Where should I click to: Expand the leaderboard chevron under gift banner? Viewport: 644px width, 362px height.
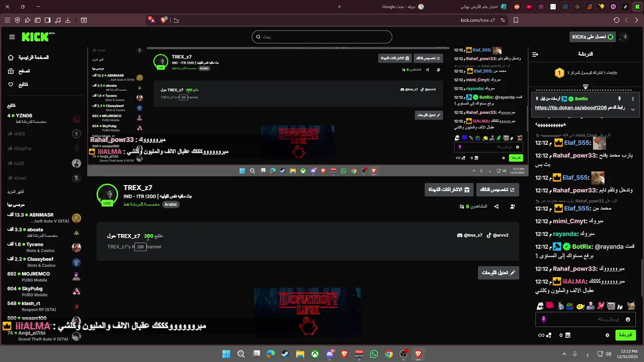tap(585, 87)
